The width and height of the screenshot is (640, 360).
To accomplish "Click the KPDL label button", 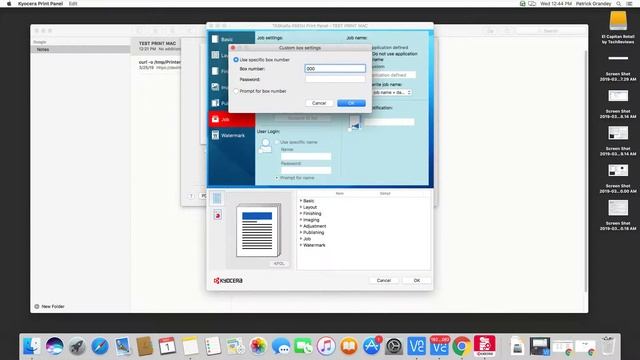I will tap(279, 264).
